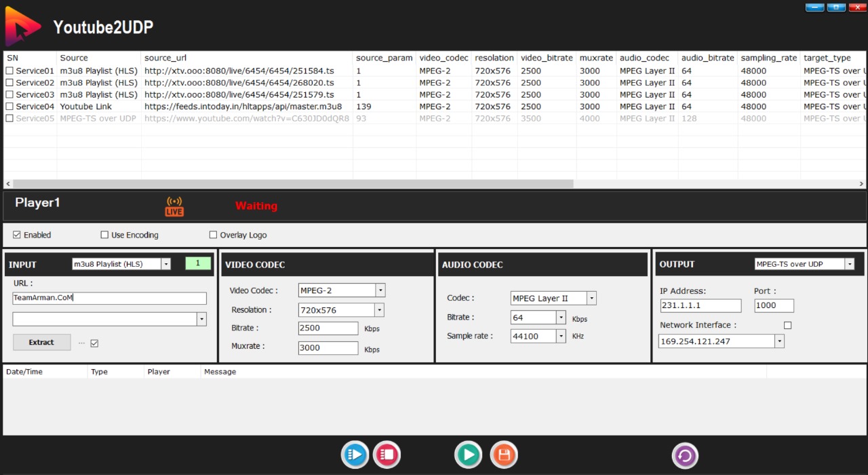Check the box next to Service01
The image size is (868, 475).
point(9,71)
